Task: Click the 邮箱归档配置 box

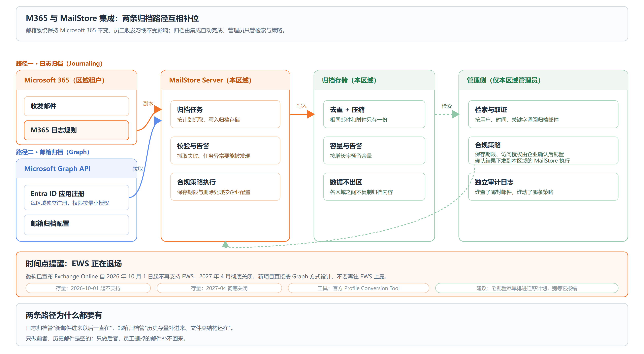Action: (76, 225)
